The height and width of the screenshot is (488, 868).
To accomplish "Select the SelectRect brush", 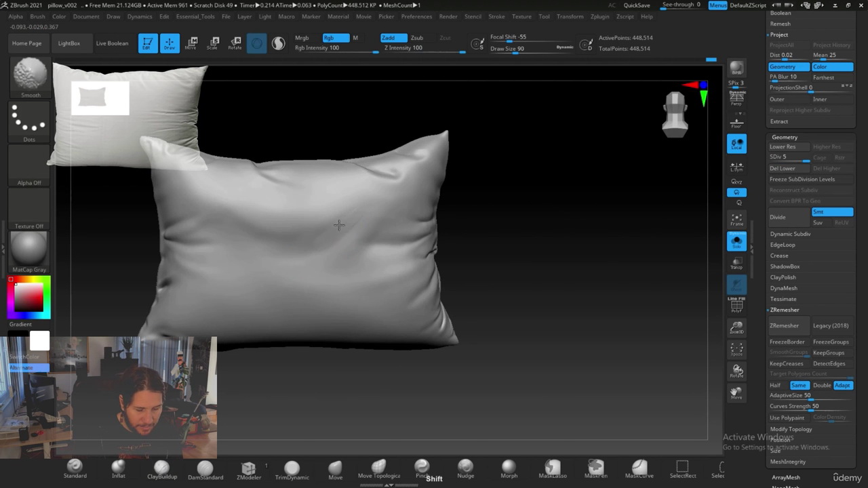I will click(682, 468).
